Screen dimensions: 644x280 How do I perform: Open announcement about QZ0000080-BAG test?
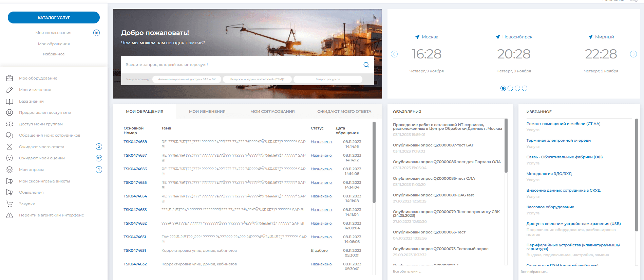tap(433, 195)
